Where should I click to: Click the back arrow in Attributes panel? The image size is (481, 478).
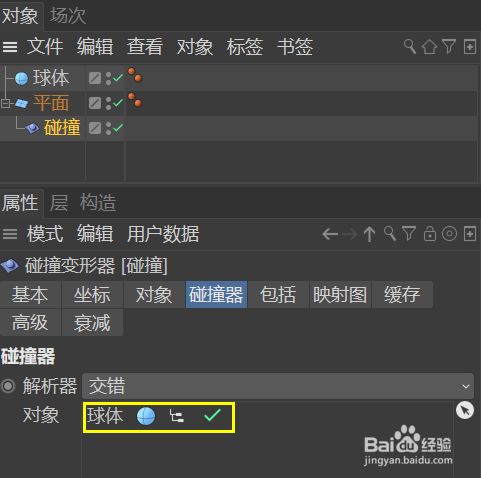330,234
